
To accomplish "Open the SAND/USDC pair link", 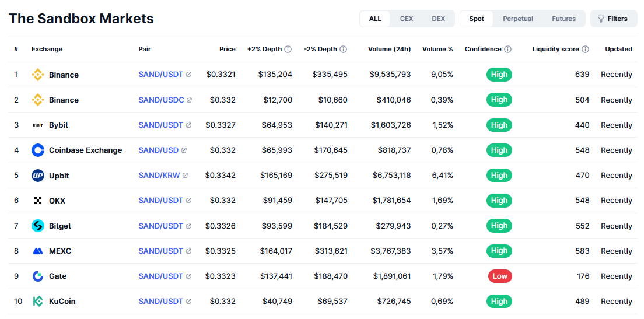I will 161,100.
